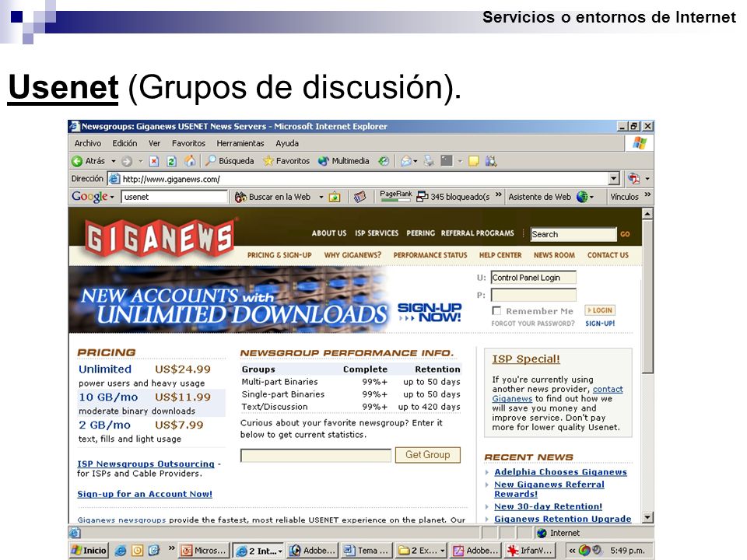Open the Back button history dropdown arrow

114,162
